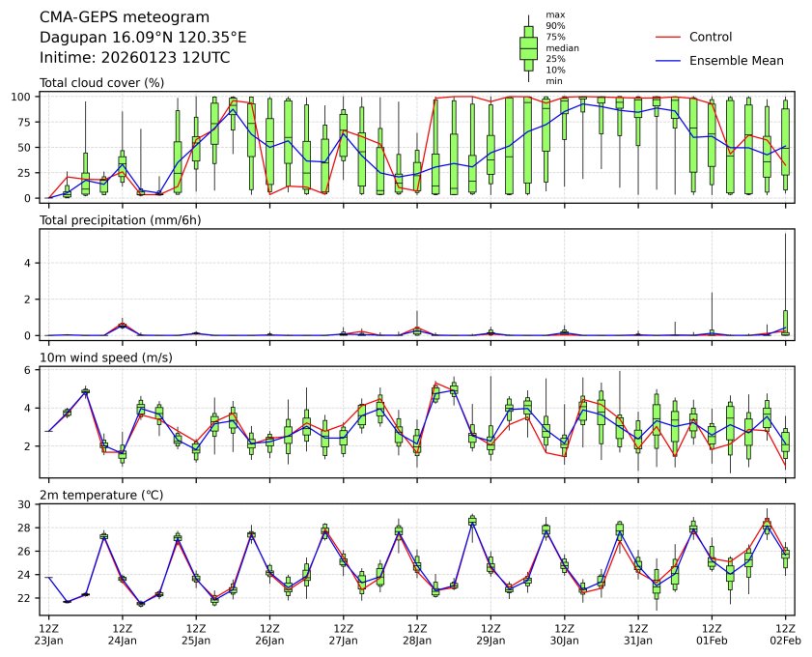
Task: Click the 24Jan date tick on time axis
Action: [x=122, y=640]
